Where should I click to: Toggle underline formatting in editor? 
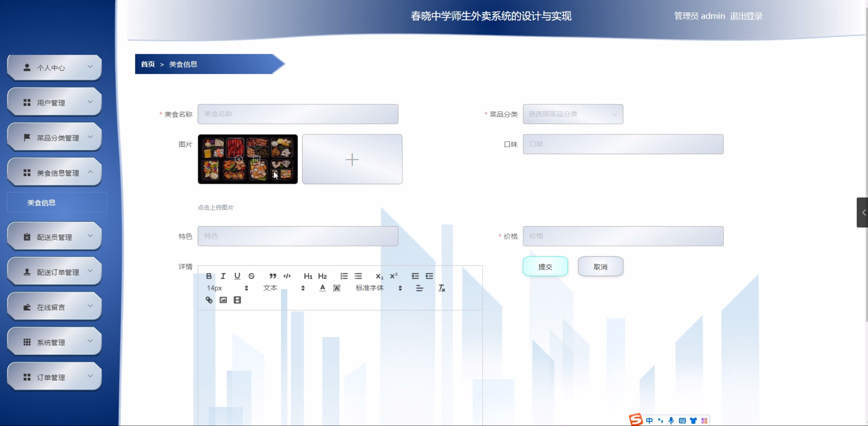pos(237,276)
